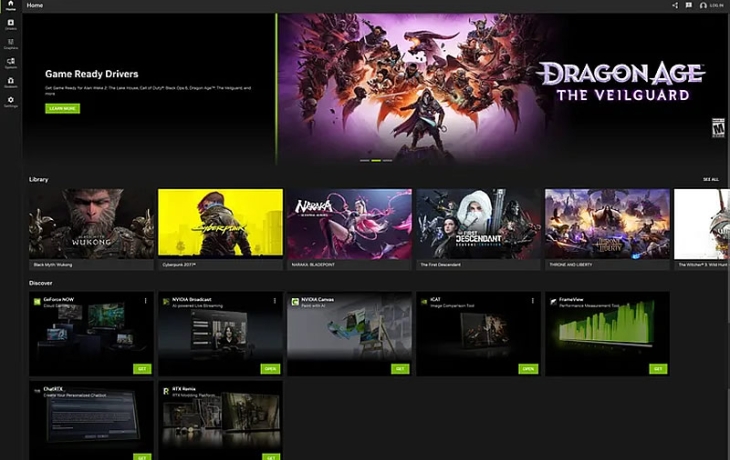Open Settings from the sidebar gear icon
The height and width of the screenshot is (460, 730).
pyautogui.click(x=10, y=102)
